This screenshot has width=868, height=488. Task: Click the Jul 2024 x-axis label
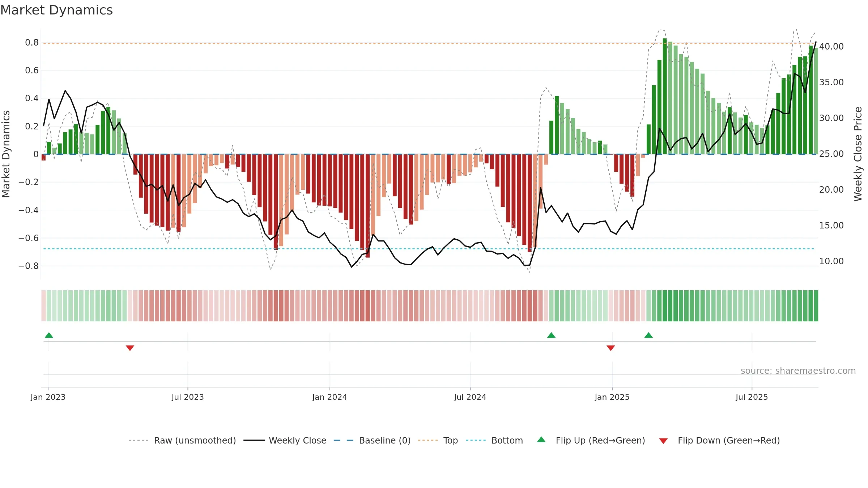tap(470, 397)
